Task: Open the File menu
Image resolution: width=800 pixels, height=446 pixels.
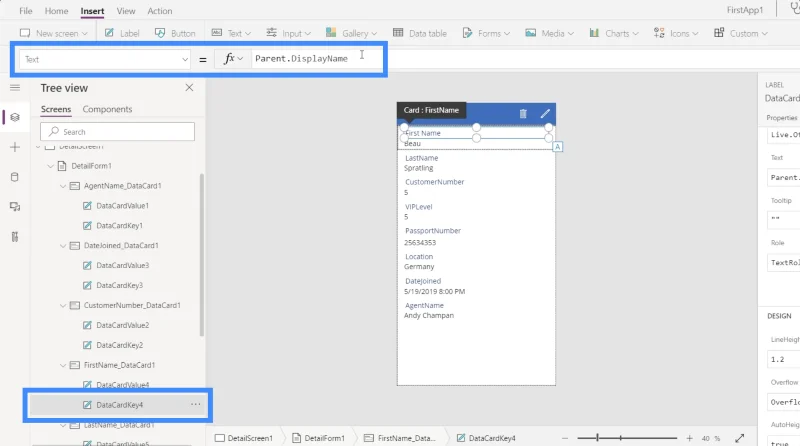Action: [26, 11]
